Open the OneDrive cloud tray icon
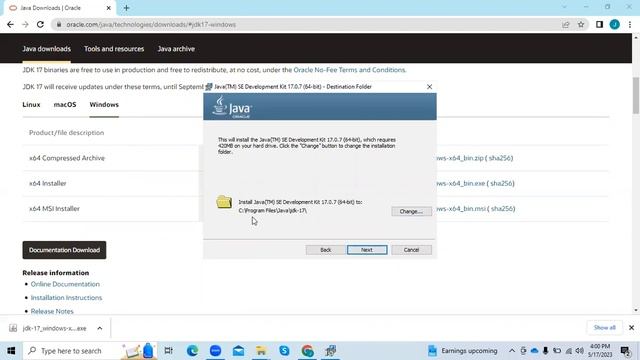 (534, 351)
